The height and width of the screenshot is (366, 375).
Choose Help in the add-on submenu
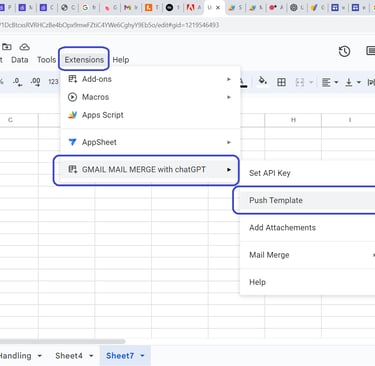(x=307, y=282)
